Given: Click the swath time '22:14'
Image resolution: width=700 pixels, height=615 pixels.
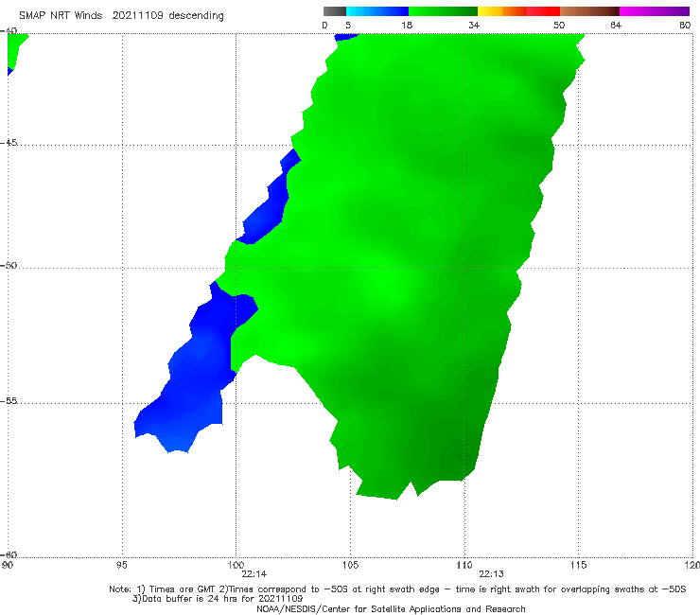Looking at the screenshot, I should tap(254, 574).
